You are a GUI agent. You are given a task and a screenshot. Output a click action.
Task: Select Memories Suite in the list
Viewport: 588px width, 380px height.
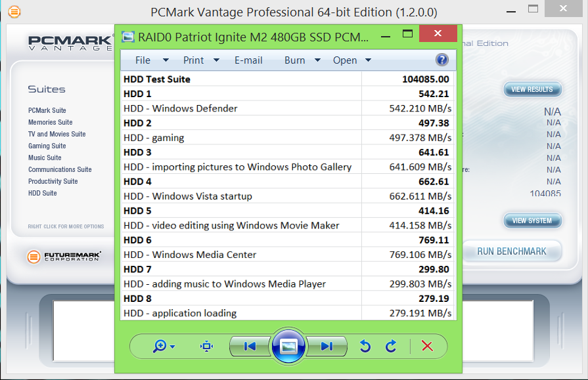coord(51,122)
